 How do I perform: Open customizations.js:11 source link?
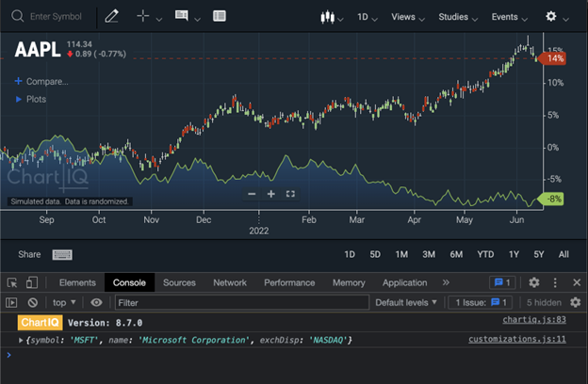point(517,339)
